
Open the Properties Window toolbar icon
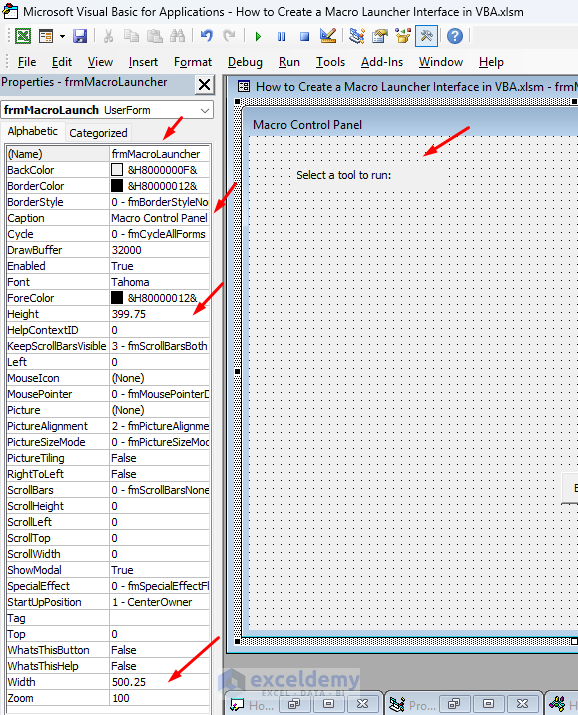point(380,36)
